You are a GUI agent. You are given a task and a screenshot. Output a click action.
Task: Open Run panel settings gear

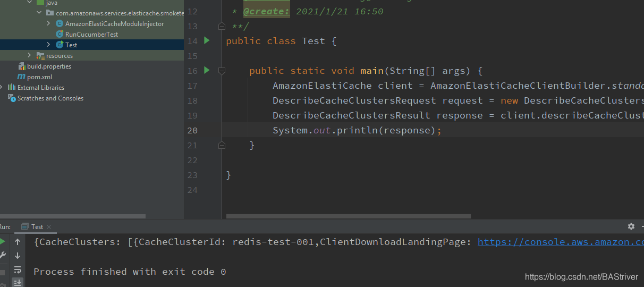[631, 226]
